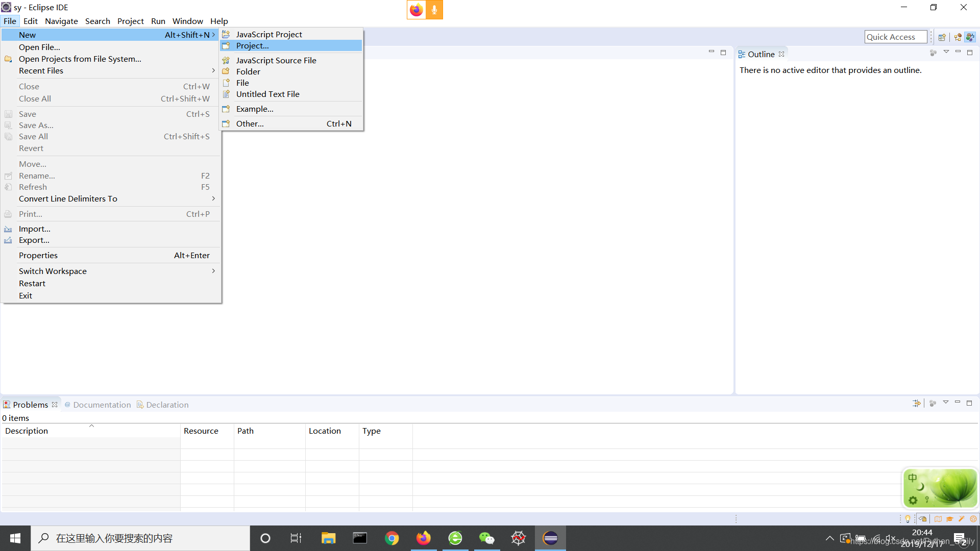Expand the New submenu arrow
This screenshot has height=551, width=980.
tap(213, 35)
